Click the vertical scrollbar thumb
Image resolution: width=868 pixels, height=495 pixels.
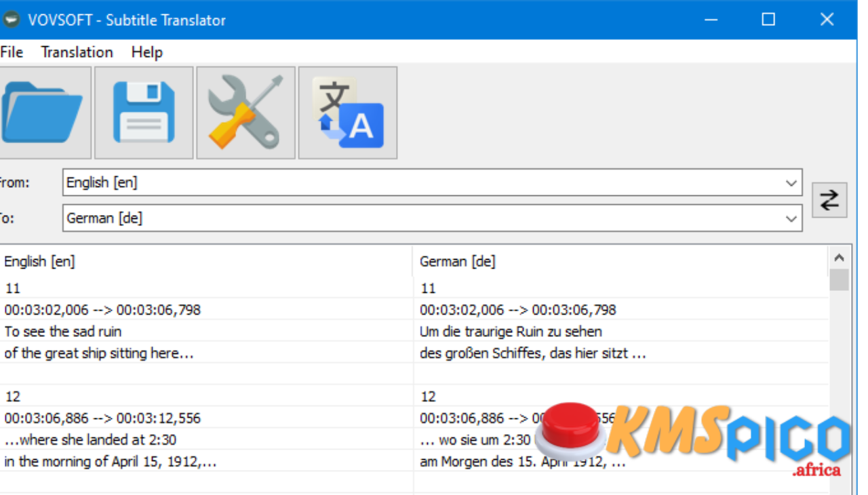(840, 280)
